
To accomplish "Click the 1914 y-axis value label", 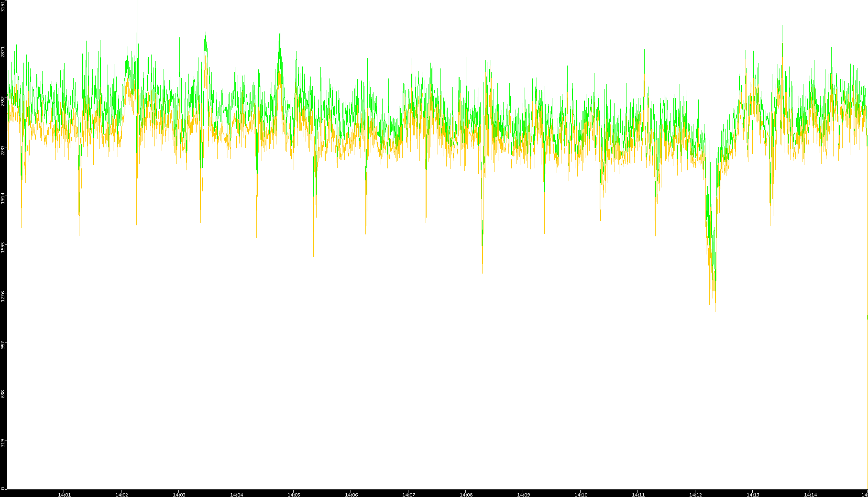I will tap(3, 199).
